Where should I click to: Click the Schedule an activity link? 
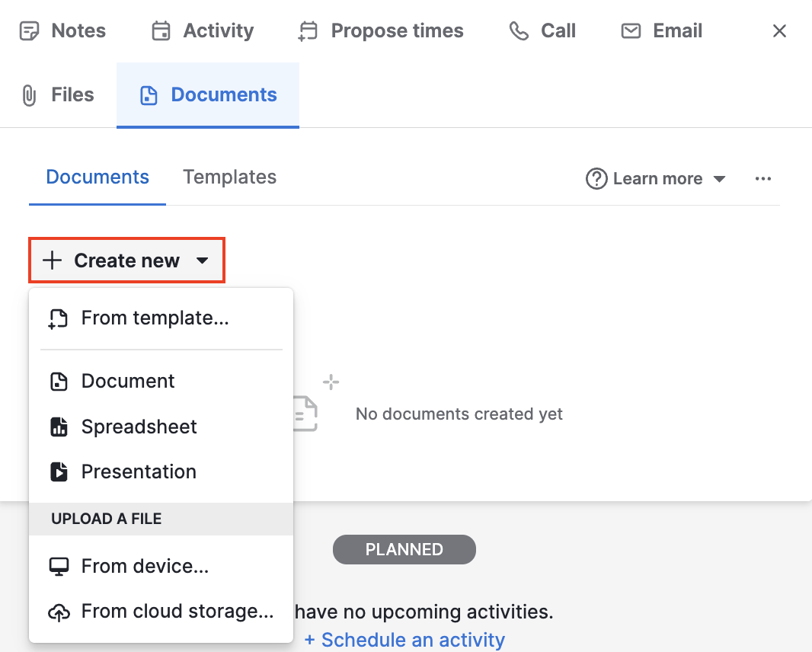click(404, 639)
